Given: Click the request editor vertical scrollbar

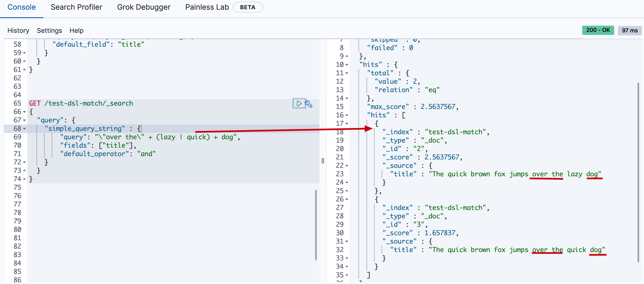Looking at the screenshot, I should pos(316,225).
